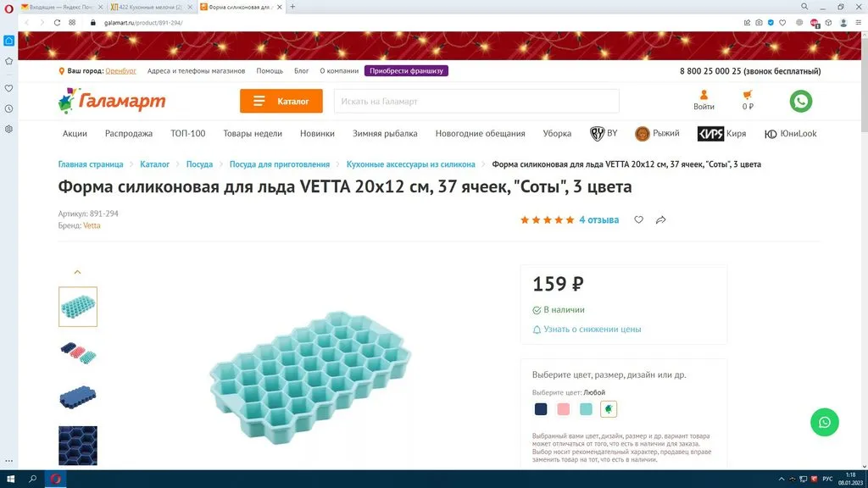
Task: Select the dark blue color swatch
Action: 541,409
